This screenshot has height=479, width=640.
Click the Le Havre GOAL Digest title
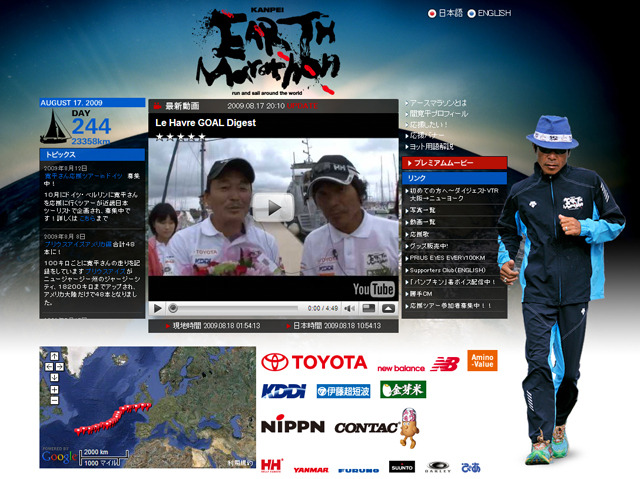(205, 123)
